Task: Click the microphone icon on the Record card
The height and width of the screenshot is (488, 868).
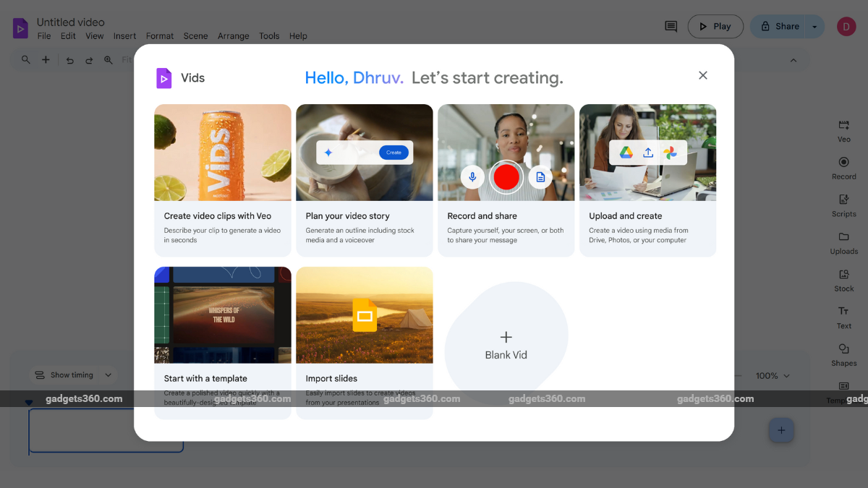Action: point(472,177)
